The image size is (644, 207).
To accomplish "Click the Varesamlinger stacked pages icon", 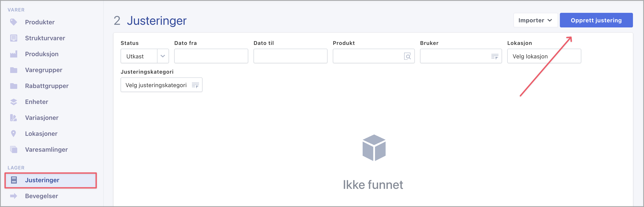I will pyautogui.click(x=13, y=150).
